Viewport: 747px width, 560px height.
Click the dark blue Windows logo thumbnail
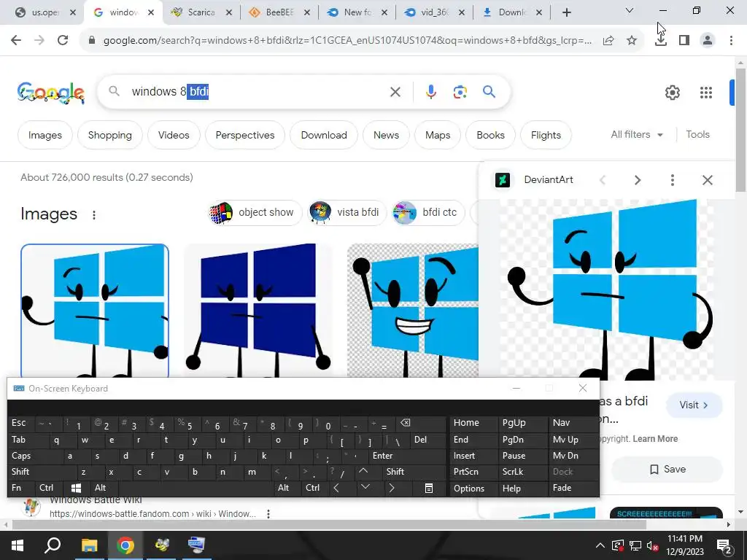coord(258,311)
